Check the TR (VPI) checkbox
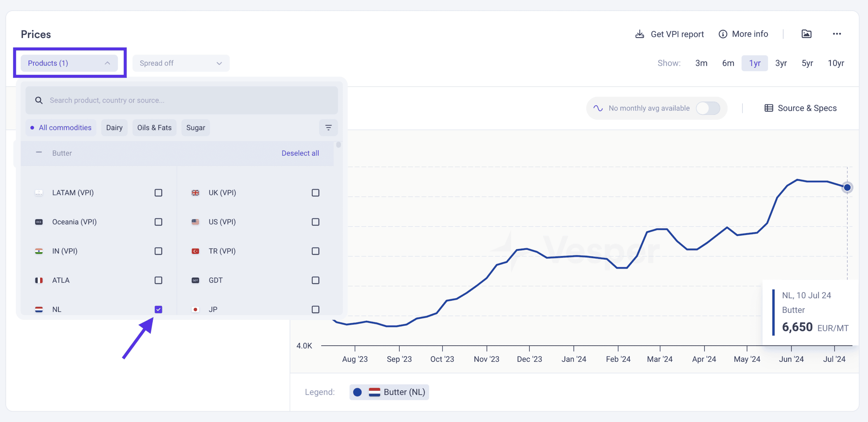 pos(315,251)
